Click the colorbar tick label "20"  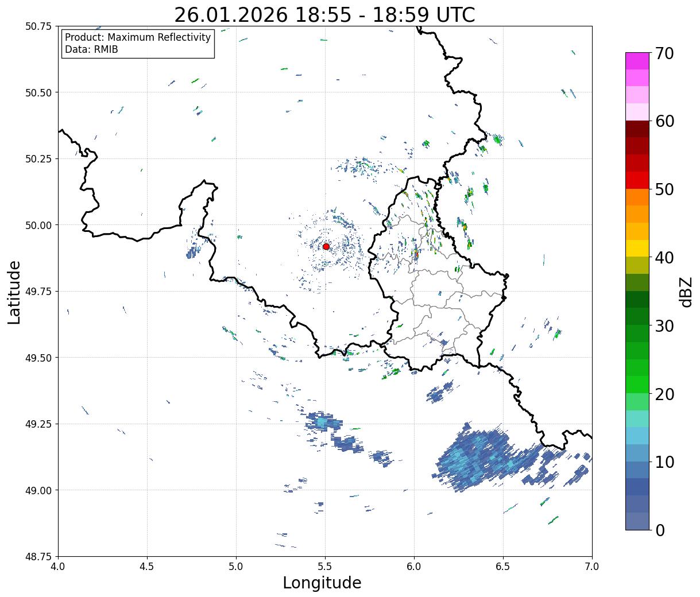click(x=664, y=394)
